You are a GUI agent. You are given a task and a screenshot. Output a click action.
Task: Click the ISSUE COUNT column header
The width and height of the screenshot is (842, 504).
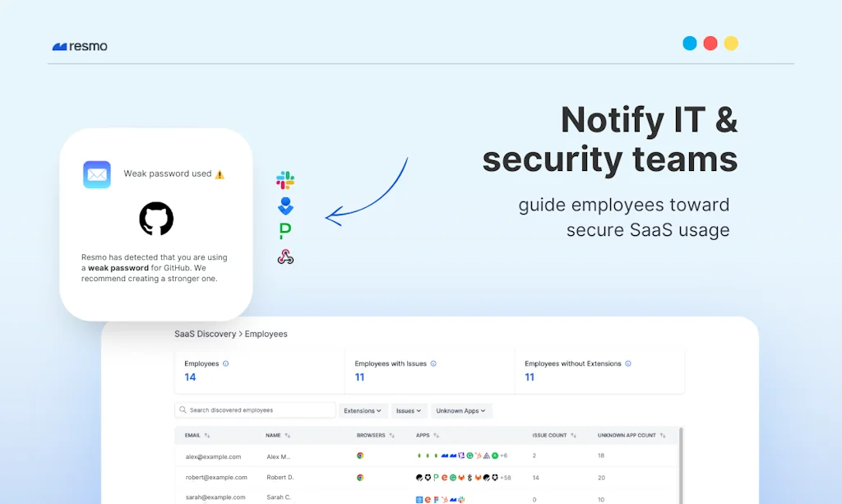549,435
